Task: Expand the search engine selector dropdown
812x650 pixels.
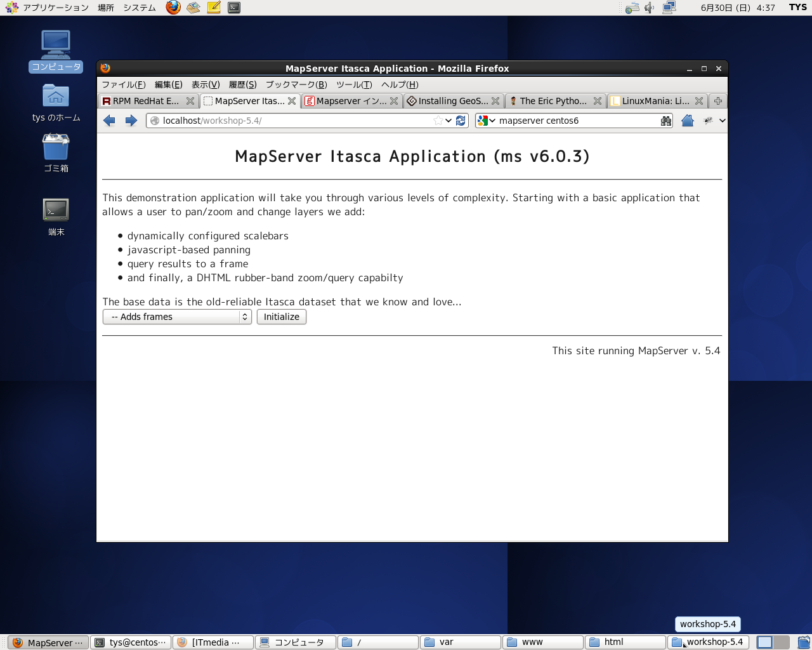Action: 486,121
